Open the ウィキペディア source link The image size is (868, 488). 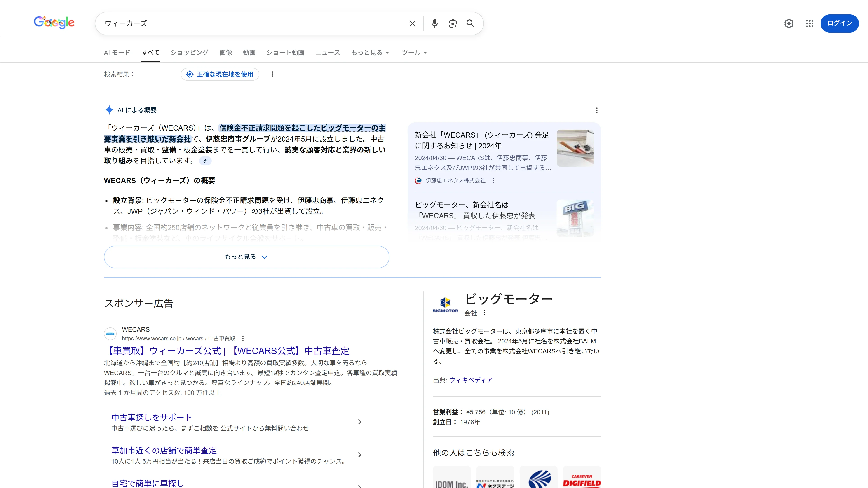471,380
